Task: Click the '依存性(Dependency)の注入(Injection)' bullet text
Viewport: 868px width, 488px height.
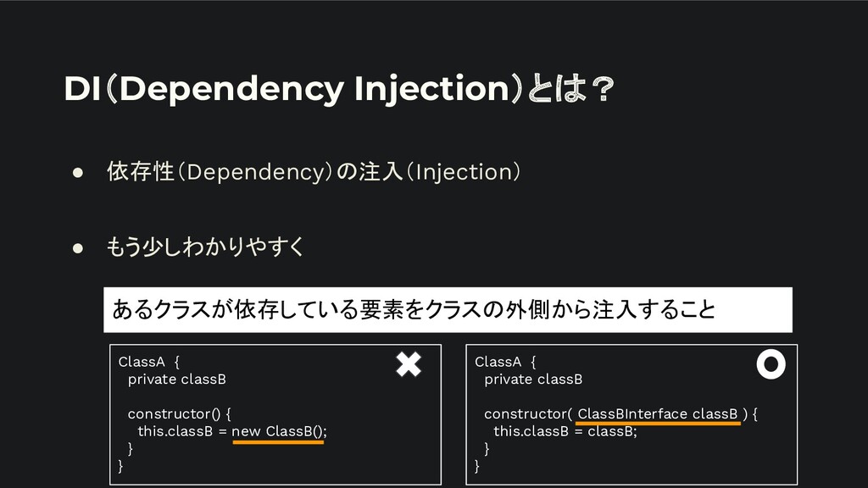Action: click(x=314, y=171)
